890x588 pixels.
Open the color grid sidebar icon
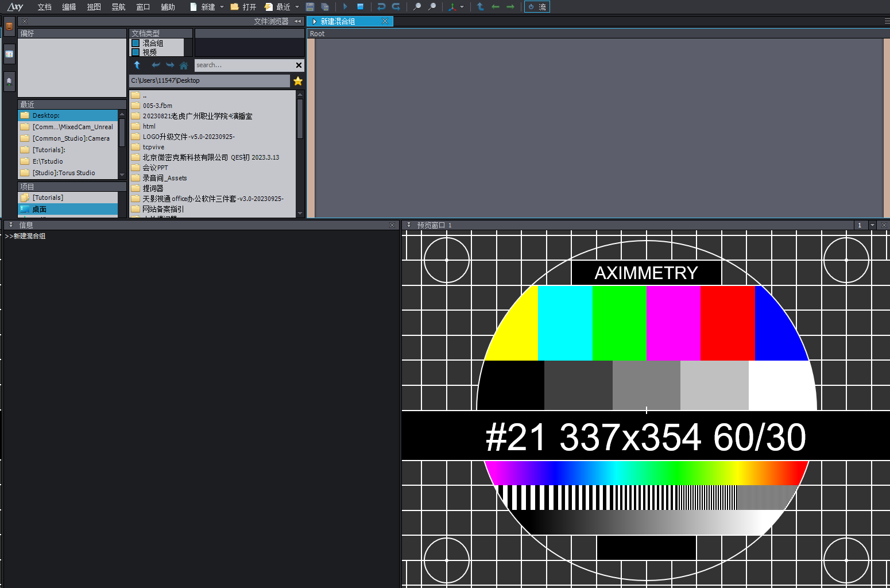[x=9, y=54]
